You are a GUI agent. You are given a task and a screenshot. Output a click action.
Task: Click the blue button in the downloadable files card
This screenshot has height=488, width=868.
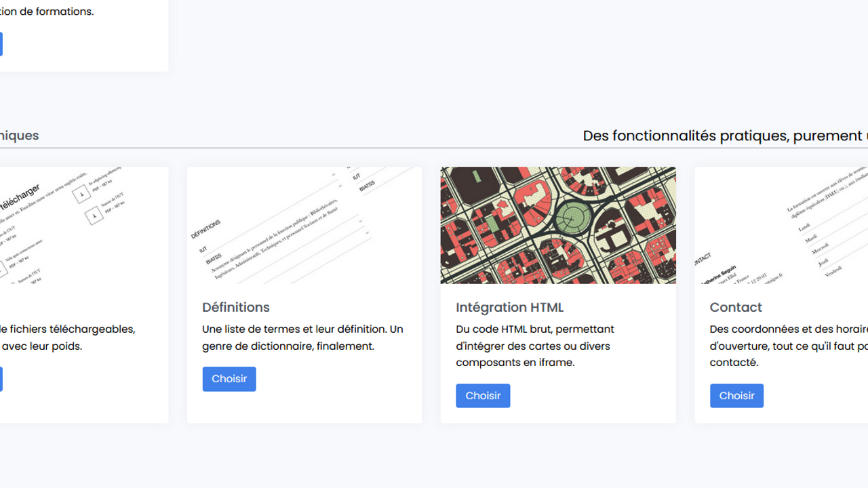coord(1,379)
